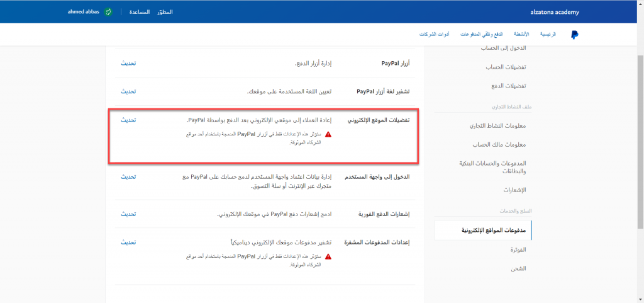Click description تعيين اللغة المستخدمة على موقعك

289,91
